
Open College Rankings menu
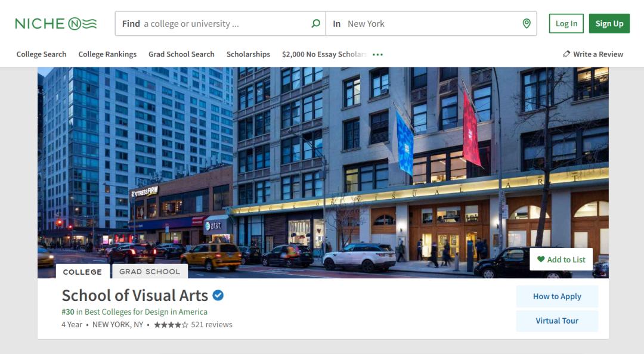coord(107,54)
